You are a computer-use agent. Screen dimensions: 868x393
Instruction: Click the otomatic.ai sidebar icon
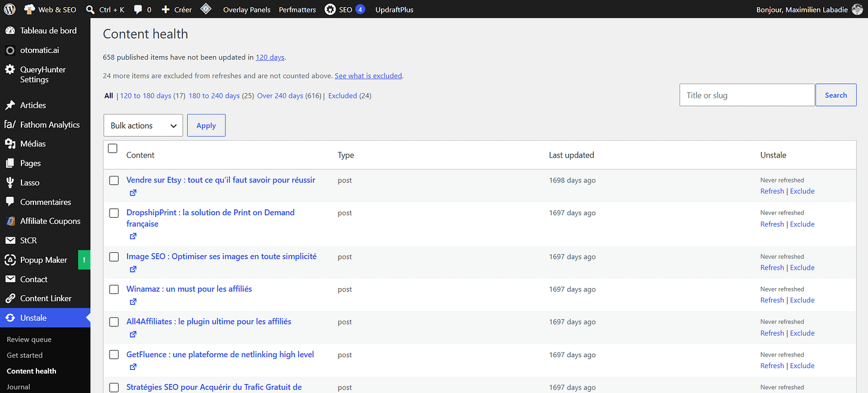pos(10,50)
